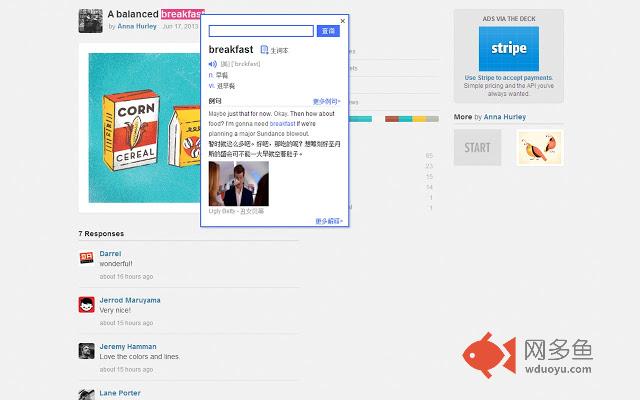Click the highlighted breakfast link in example

click(x=282, y=124)
